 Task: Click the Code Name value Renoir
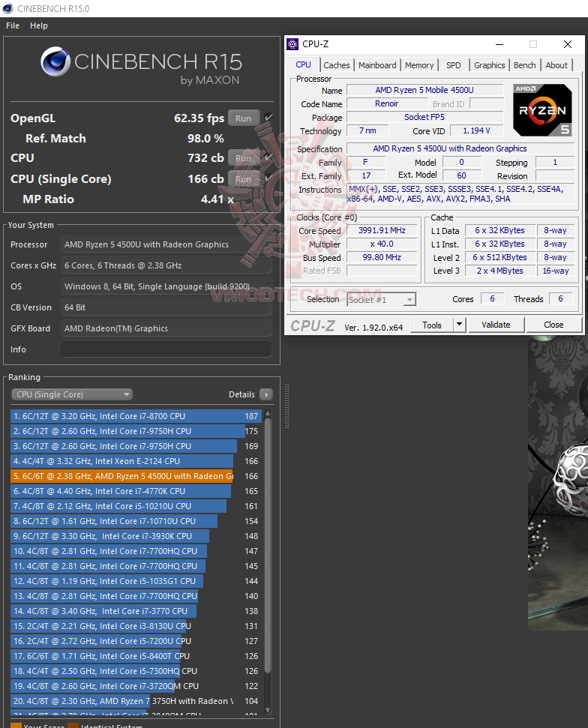(x=387, y=103)
